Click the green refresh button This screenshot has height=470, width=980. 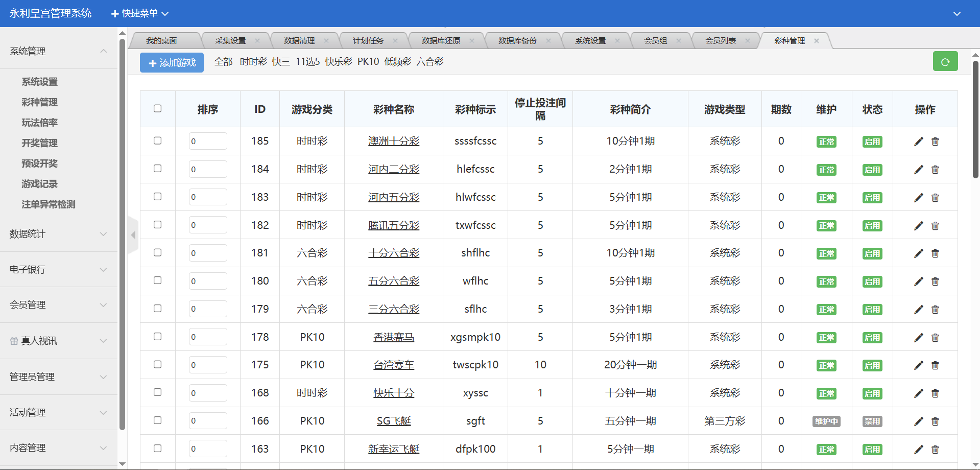(945, 62)
